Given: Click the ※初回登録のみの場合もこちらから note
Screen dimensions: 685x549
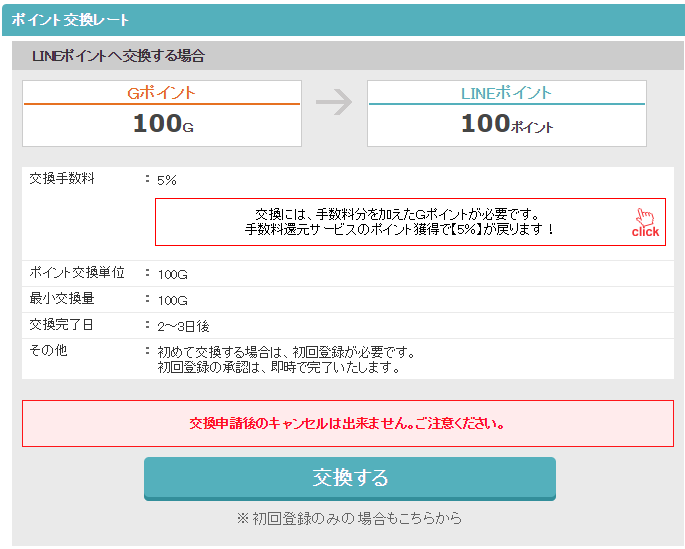Looking at the screenshot, I should pyautogui.click(x=349, y=518).
